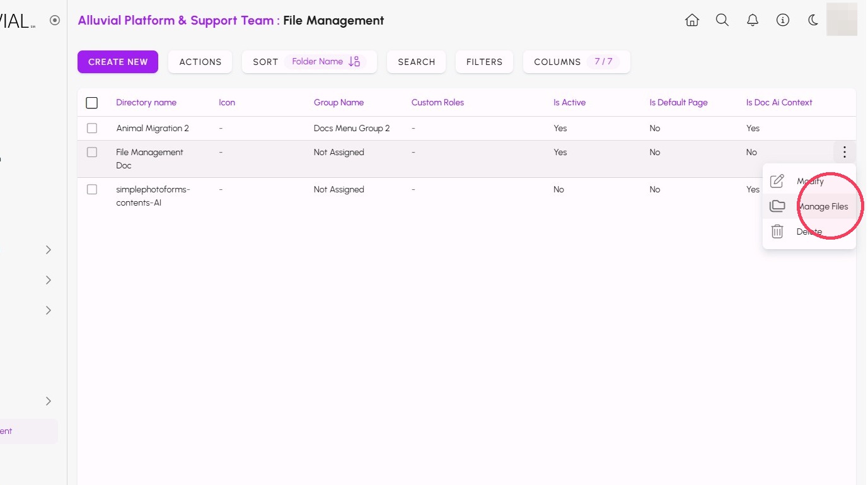Open the FILTERS button
This screenshot has width=868, height=485.
[x=485, y=62]
